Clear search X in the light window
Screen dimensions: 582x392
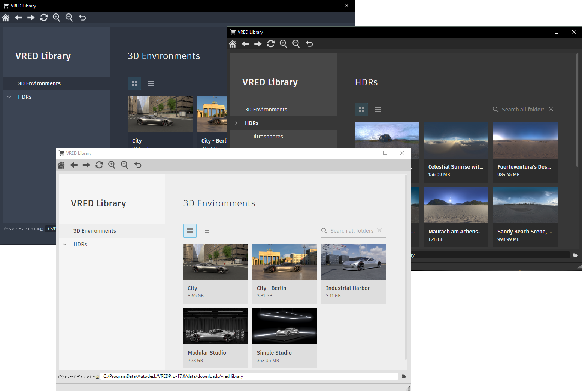379,230
